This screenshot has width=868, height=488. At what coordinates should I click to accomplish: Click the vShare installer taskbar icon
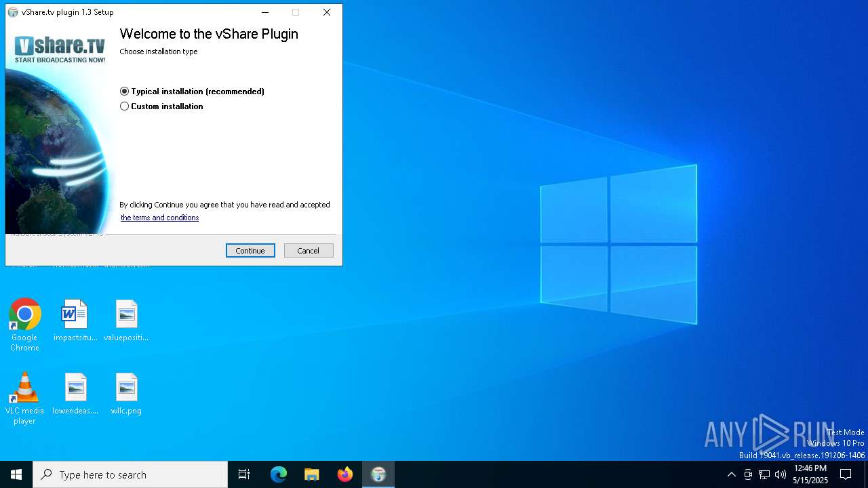(378, 474)
